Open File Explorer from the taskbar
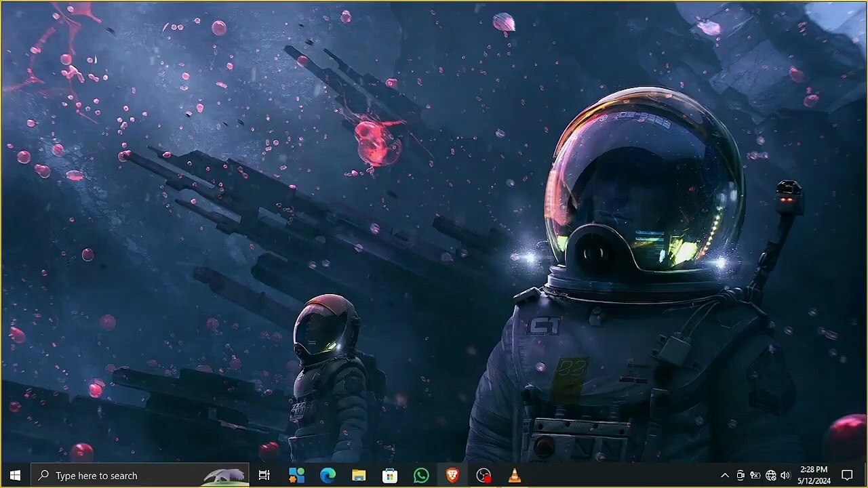Image resolution: width=868 pixels, height=488 pixels. coord(359,475)
